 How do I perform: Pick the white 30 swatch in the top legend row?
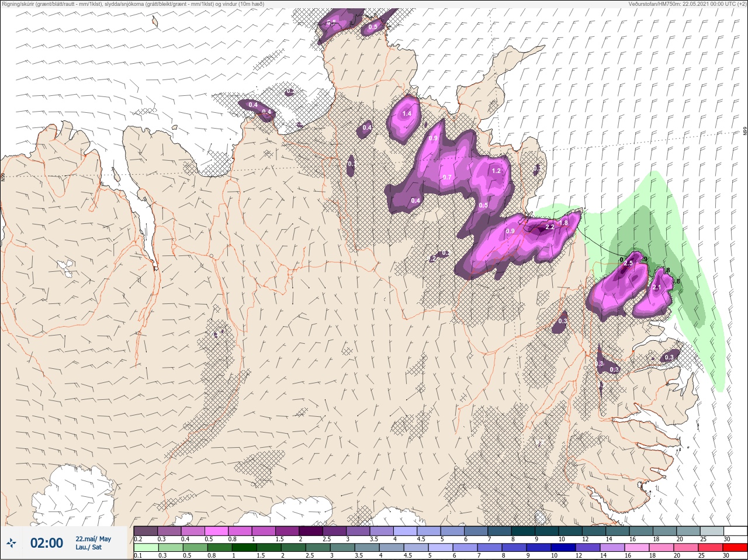(736, 531)
